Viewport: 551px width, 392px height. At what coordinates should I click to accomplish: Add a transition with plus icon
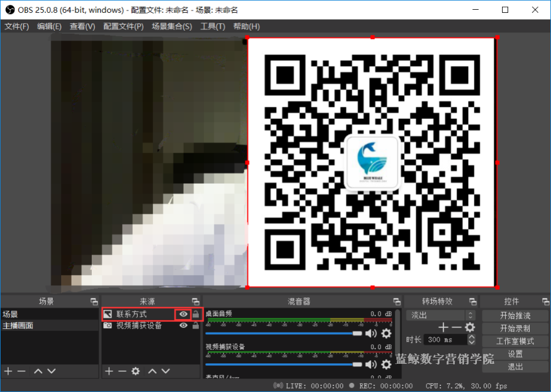[x=443, y=328]
